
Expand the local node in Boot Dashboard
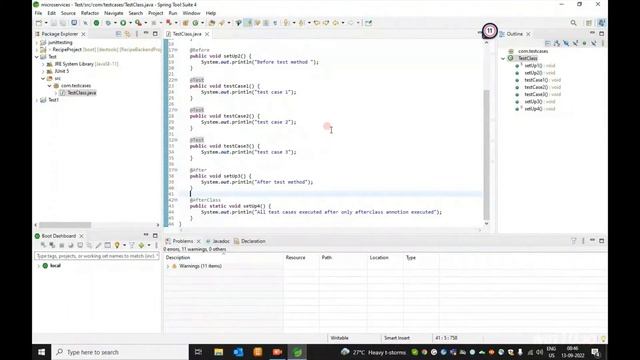coord(39,266)
